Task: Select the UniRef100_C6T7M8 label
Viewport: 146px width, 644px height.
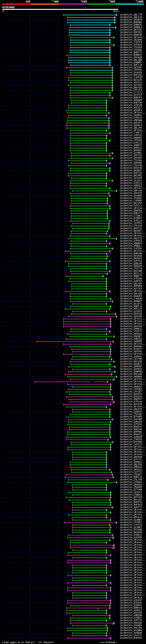Action: 131,359
